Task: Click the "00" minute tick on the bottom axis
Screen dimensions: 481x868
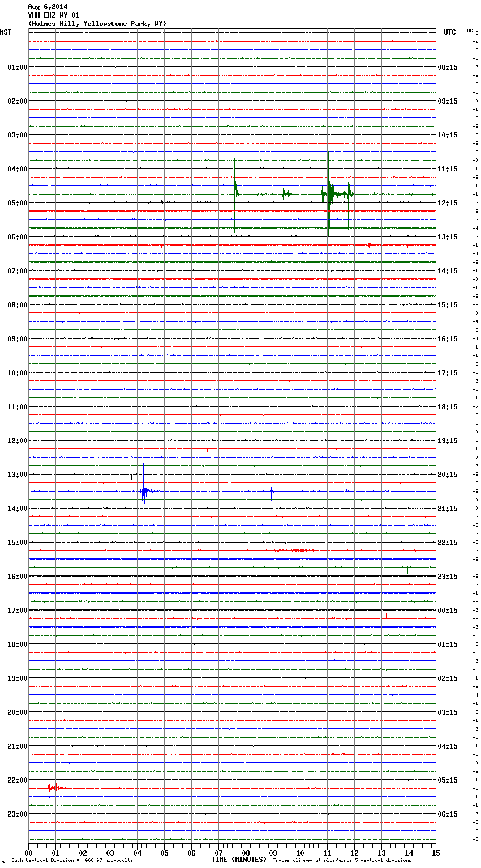Action: (x=28, y=853)
